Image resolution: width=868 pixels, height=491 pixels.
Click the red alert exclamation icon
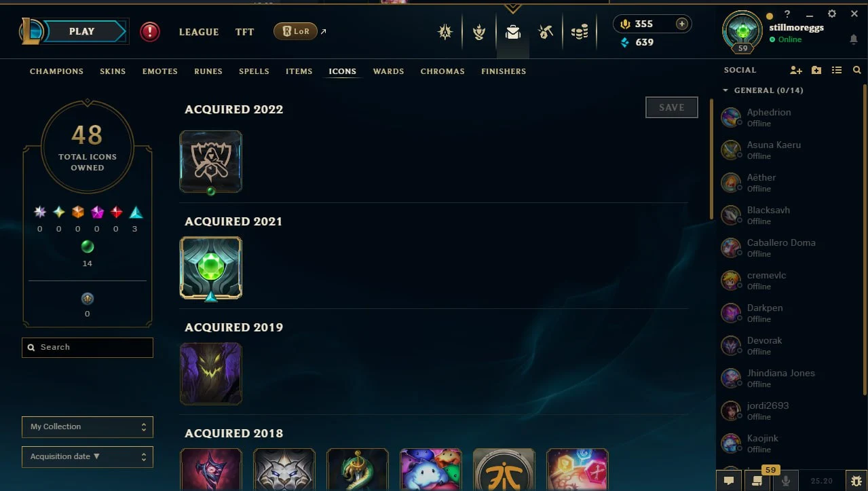(150, 32)
